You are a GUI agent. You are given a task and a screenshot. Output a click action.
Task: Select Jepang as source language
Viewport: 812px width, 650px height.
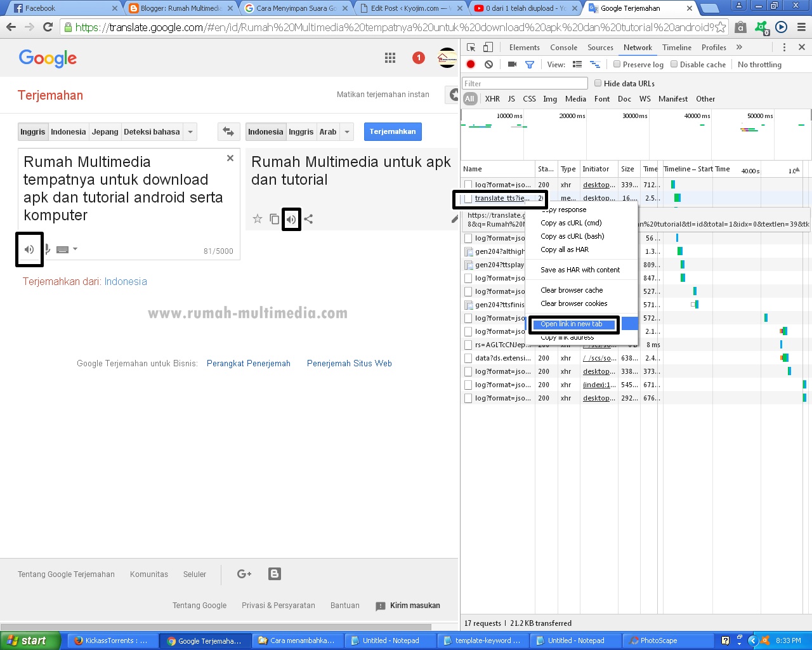(x=105, y=131)
